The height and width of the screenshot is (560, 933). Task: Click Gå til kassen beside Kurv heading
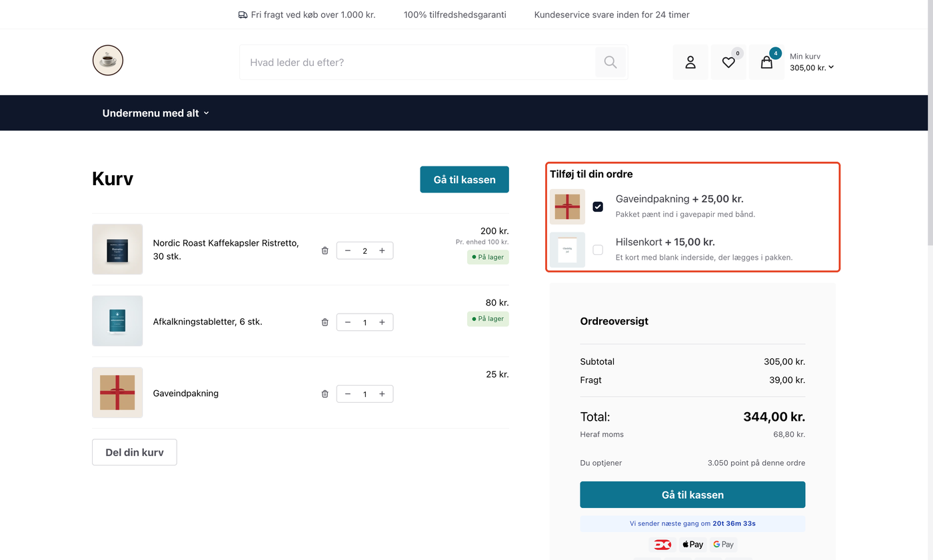[x=465, y=180]
